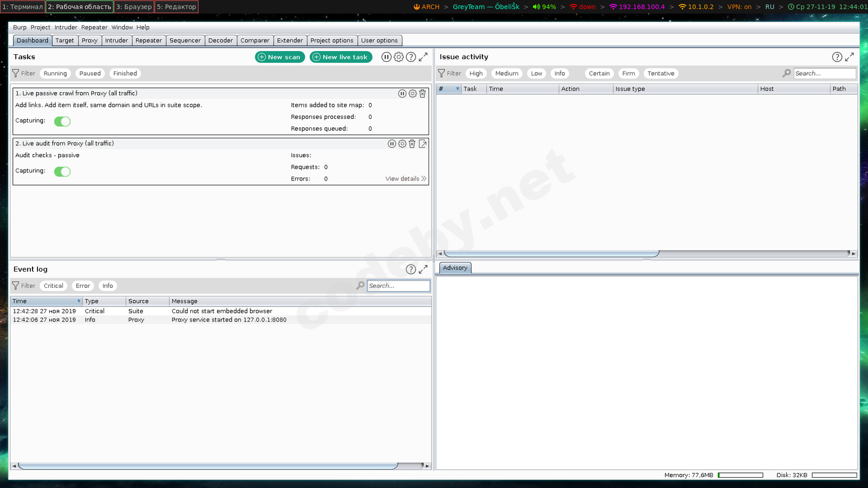868x488 pixels.
Task: Open live audit task in a new window
Action: [423, 144]
